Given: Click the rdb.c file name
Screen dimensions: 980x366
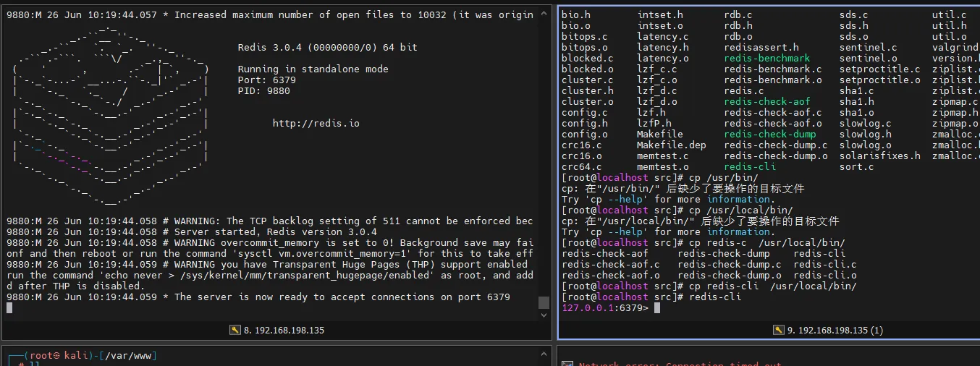Looking at the screenshot, I should point(738,15).
